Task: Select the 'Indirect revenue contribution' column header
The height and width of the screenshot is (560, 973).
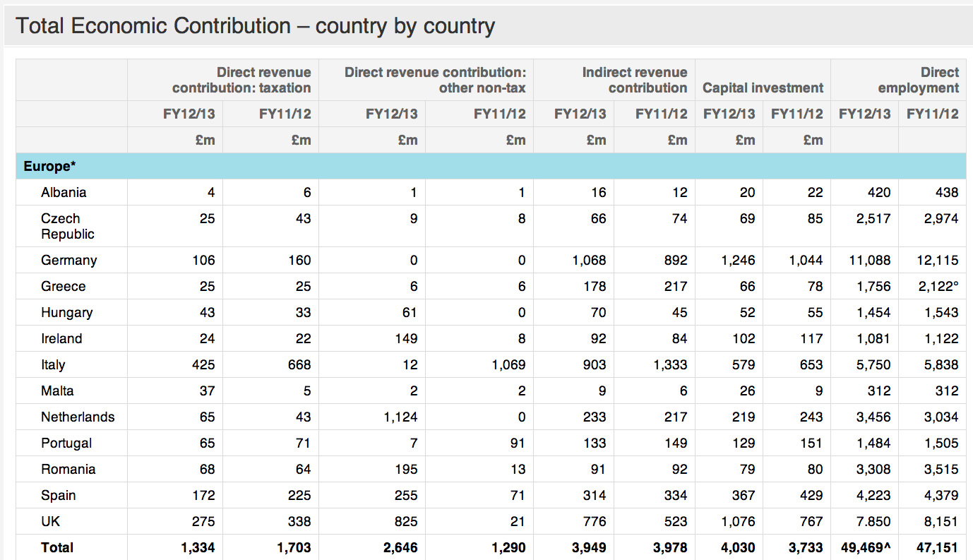Action: pos(634,80)
